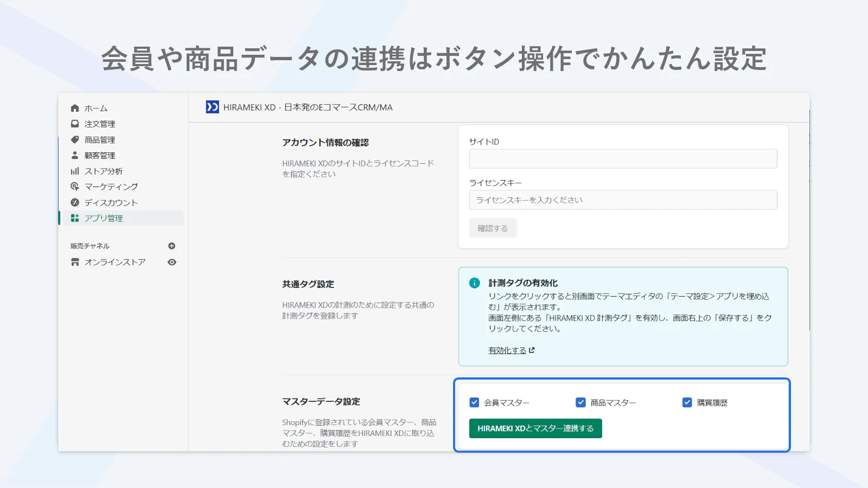Click the 計測タグの有効化 banner title
The height and width of the screenshot is (488, 868).
tap(523, 283)
